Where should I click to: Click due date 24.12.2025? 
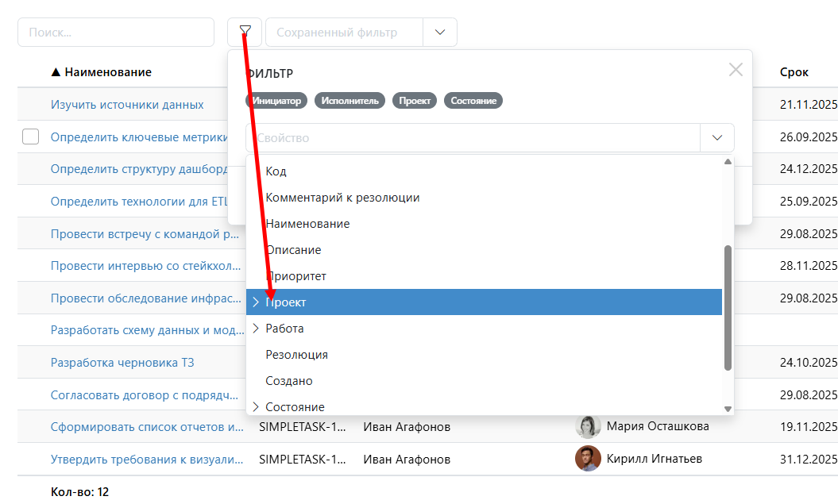(809, 169)
